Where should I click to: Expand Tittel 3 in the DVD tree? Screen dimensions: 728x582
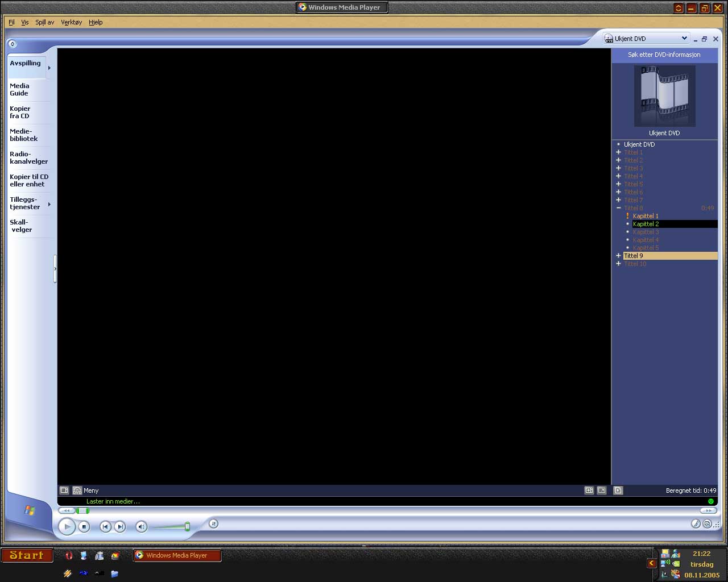(x=618, y=168)
